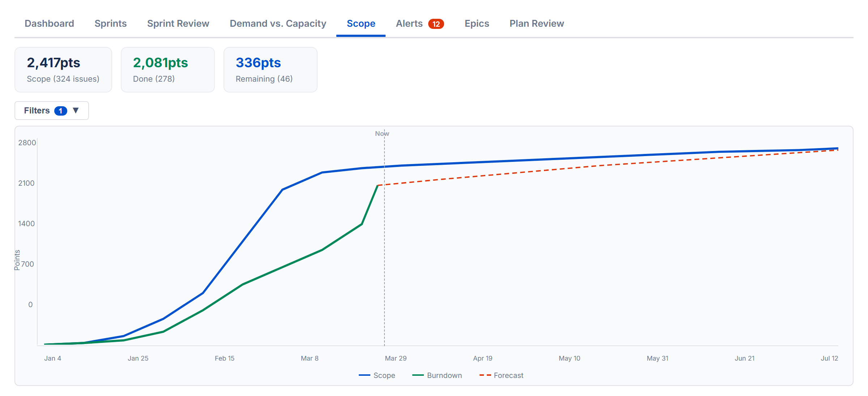This screenshot has width=868, height=396.
Task: Click the Filters dropdown arrow icon
Action: (x=76, y=111)
